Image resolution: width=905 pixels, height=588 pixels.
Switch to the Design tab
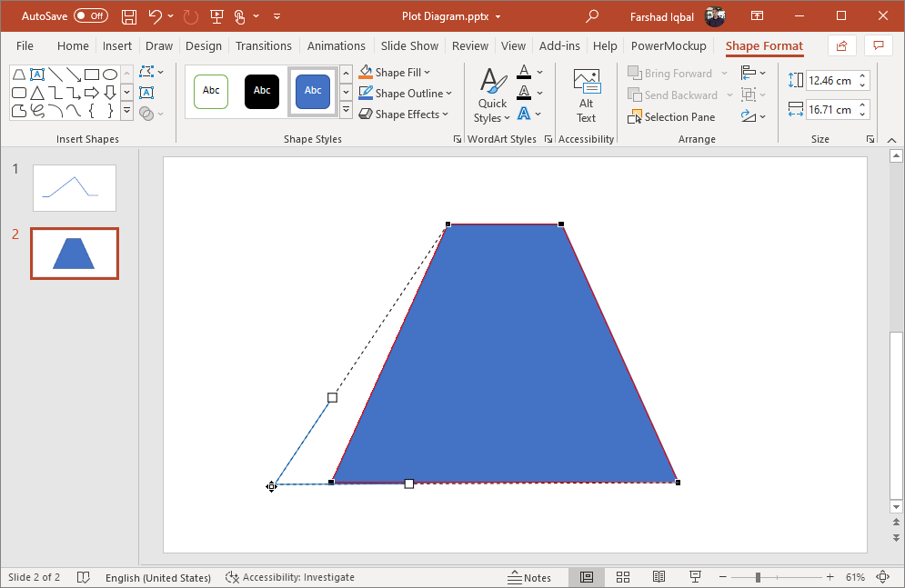(x=203, y=46)
